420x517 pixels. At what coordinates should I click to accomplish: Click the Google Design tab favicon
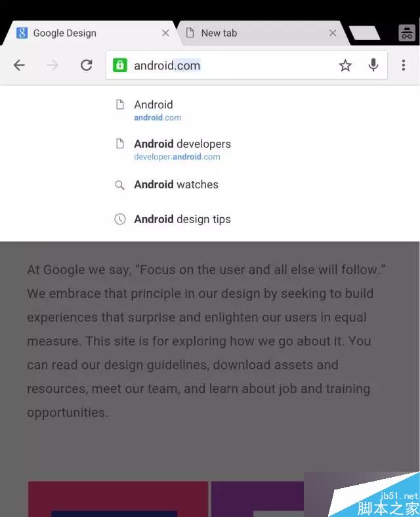point(22,33)
